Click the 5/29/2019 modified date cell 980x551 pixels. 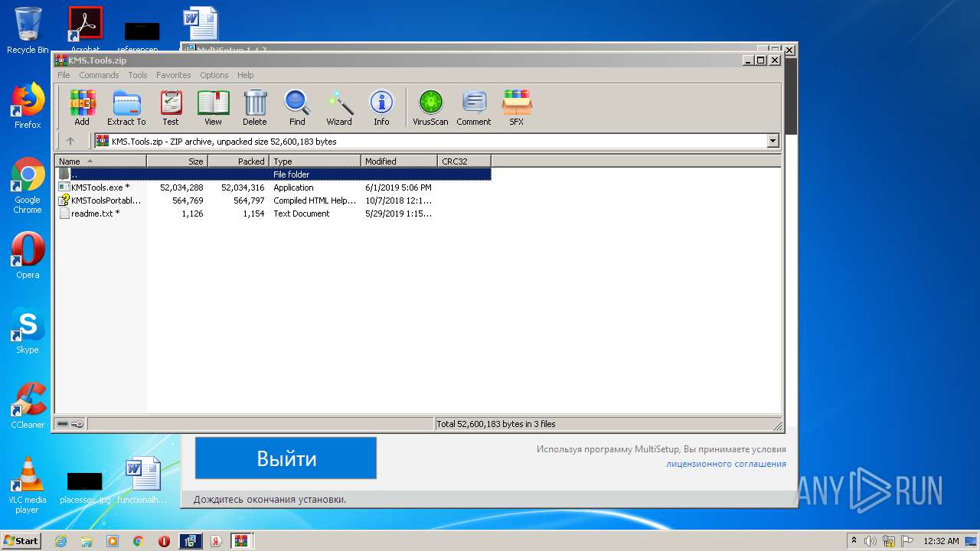398,214
